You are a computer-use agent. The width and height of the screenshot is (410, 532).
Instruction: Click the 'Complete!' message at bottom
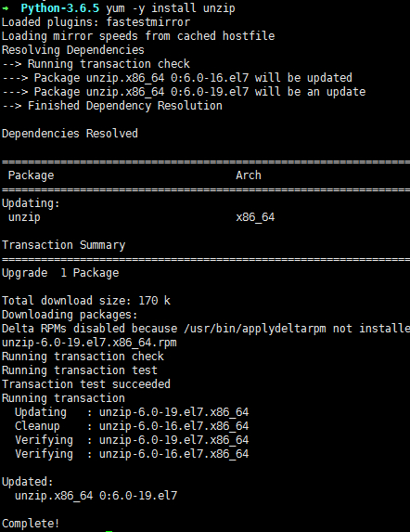click(x=31, y=524)
